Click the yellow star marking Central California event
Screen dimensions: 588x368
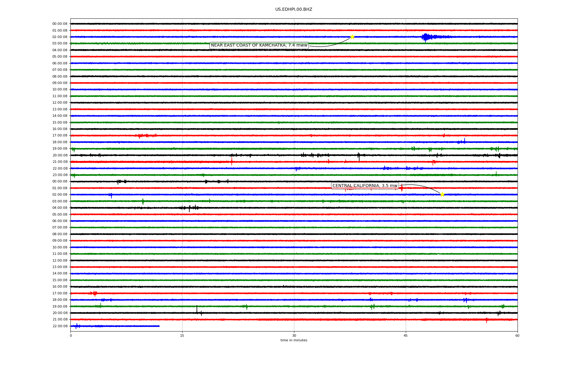(x=442, y=194)
